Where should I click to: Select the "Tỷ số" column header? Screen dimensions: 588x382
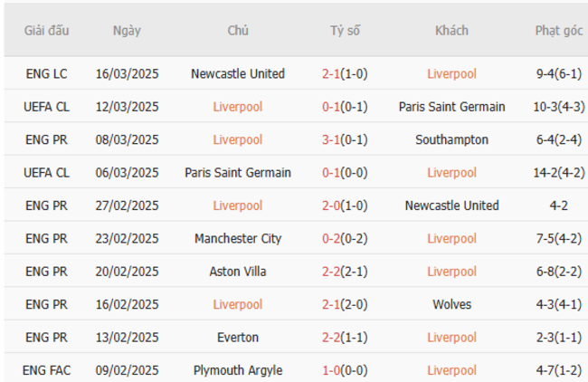[x=345, y=31]
